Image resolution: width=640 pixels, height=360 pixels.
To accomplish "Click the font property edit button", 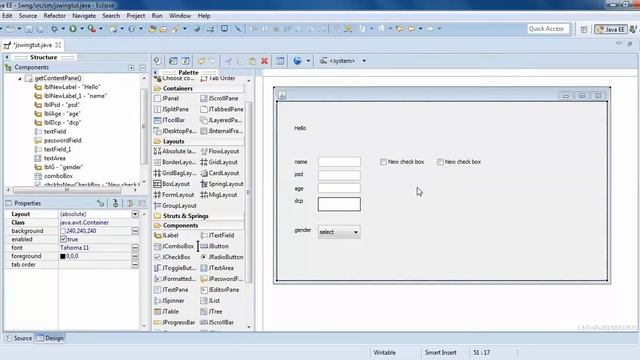I will point(135,248).
